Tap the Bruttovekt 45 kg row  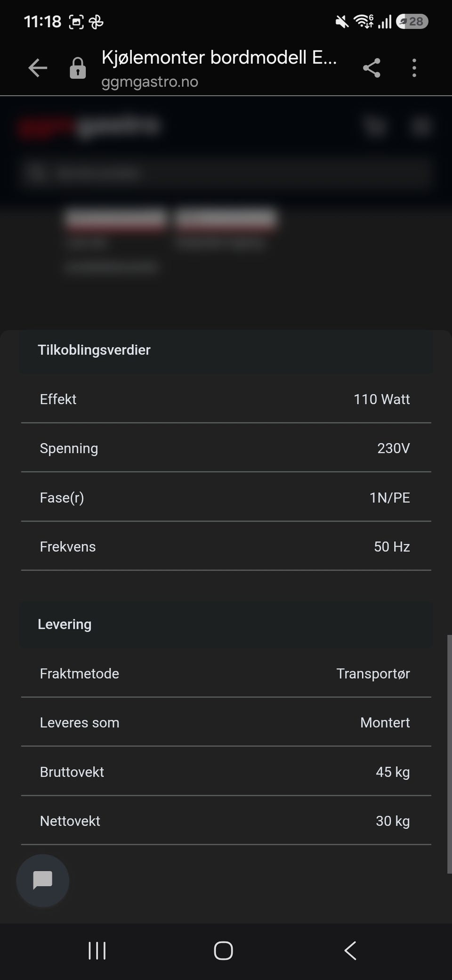click(x=226, y=772)
